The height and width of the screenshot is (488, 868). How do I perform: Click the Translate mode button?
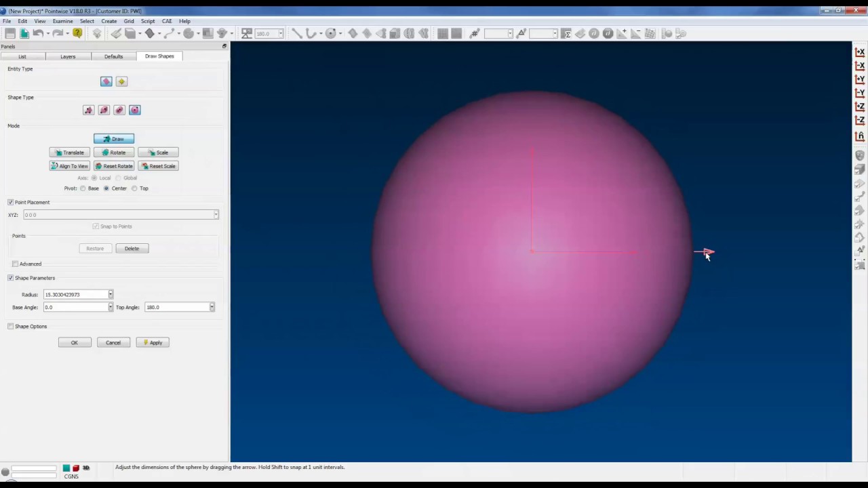[69, 152]
